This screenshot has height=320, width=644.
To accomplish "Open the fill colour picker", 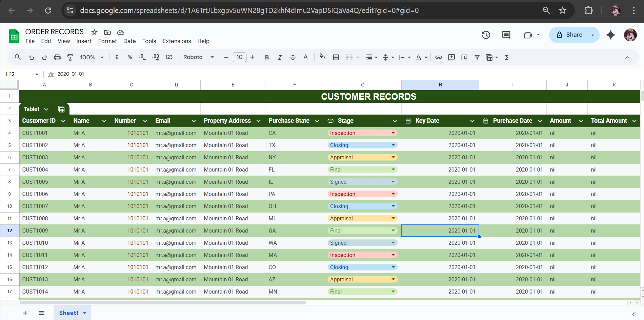I will tap(322, 57).
